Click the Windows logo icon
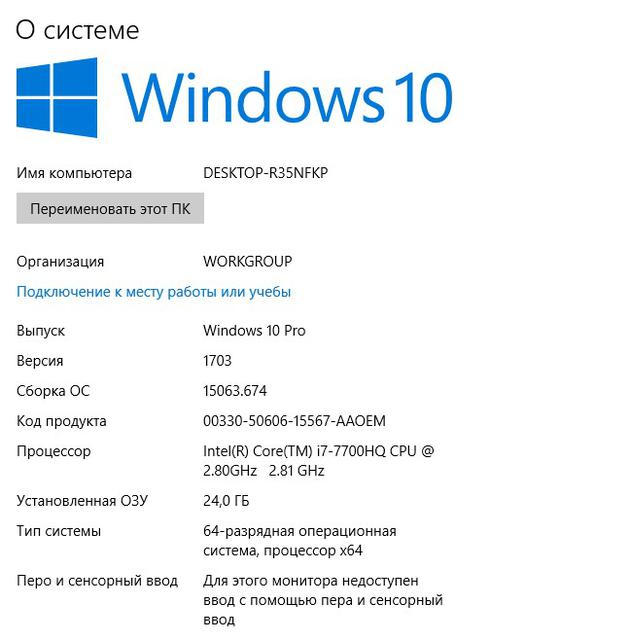The image size is (630, 640). [57, 98]
